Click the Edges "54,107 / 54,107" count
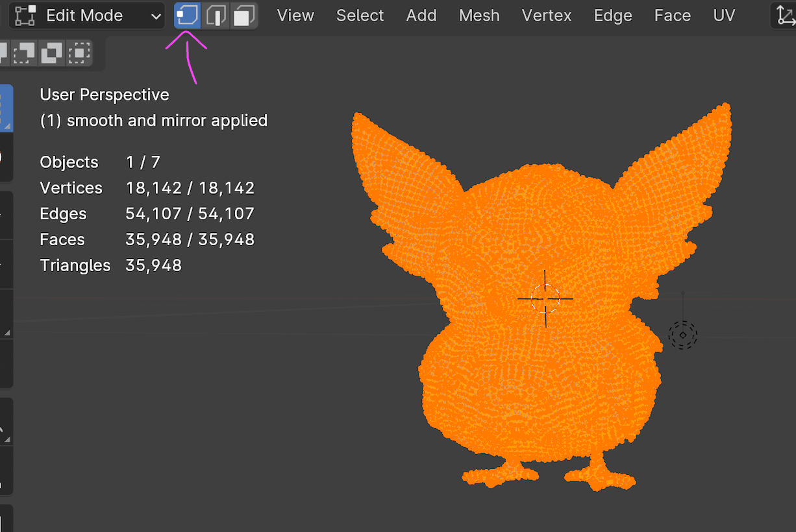 pyautogui.click(x=190, y=214)
